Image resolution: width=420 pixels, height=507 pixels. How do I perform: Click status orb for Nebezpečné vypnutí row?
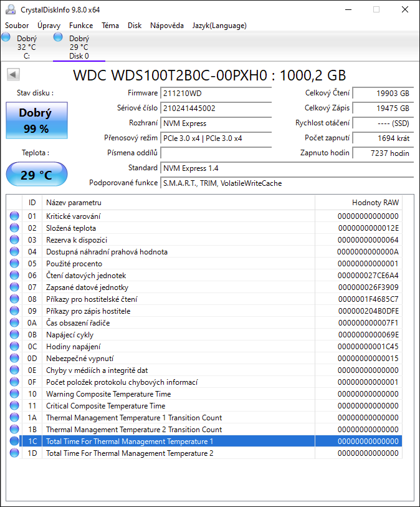click(14, 358)
